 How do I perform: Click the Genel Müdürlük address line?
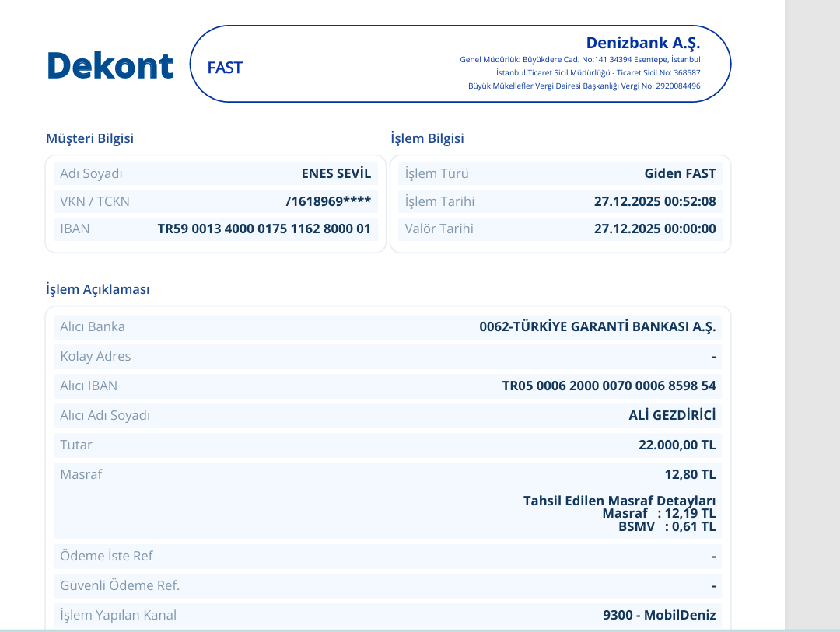tap(580, 59)
